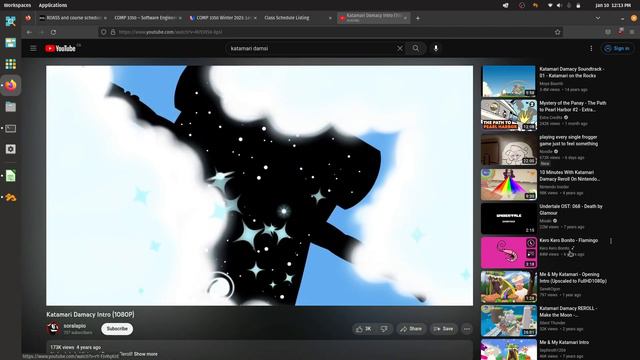Open Firefox application hamburger menu
Image resolution: width=640 pixels, height=360 pixels.
632,32
